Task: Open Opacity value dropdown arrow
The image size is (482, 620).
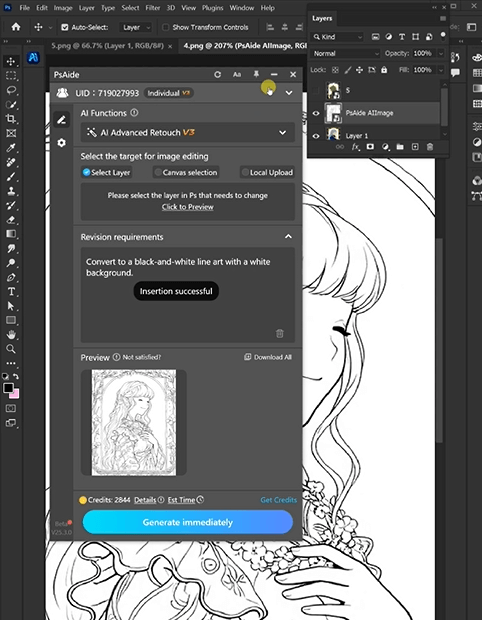Action: [441, 53]
